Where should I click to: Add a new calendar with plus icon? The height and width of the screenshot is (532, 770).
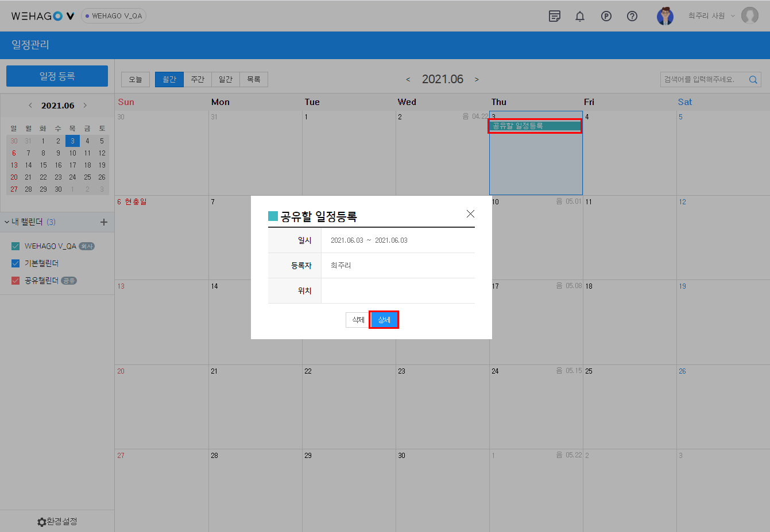coord(104,222)
